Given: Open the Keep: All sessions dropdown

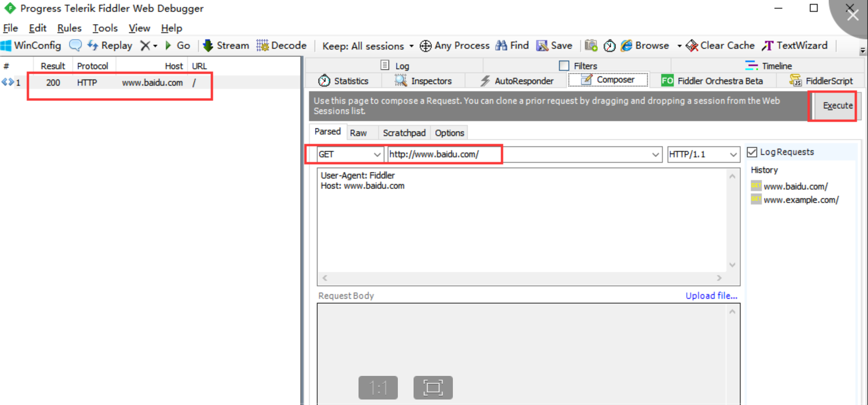Looking at the screenshot, I should 368,46.
